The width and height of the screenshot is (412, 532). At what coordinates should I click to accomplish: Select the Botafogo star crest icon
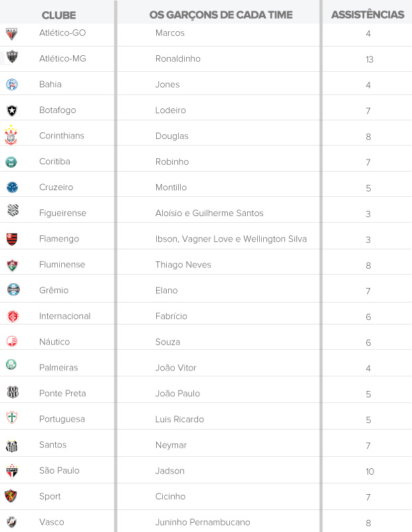[12, 110]
